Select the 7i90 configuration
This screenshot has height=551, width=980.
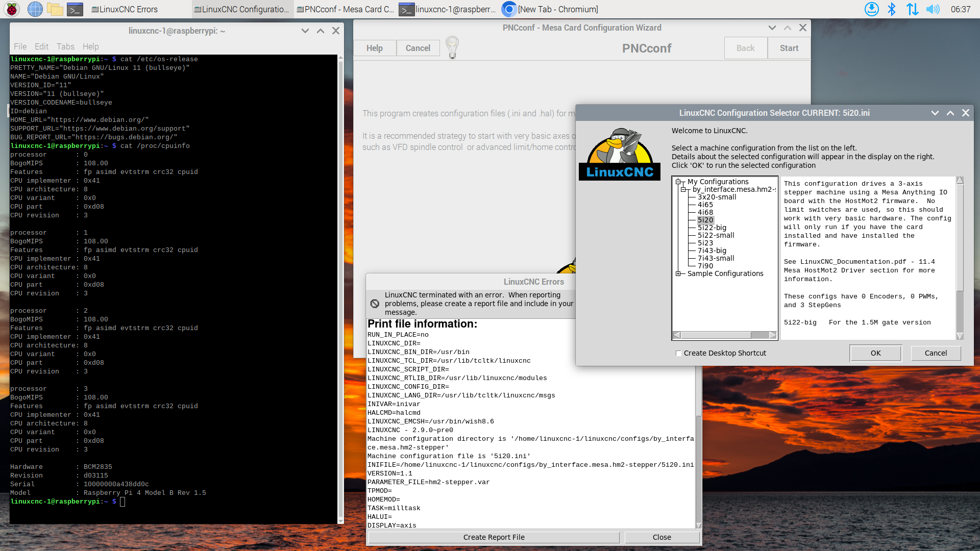(705, 266)
